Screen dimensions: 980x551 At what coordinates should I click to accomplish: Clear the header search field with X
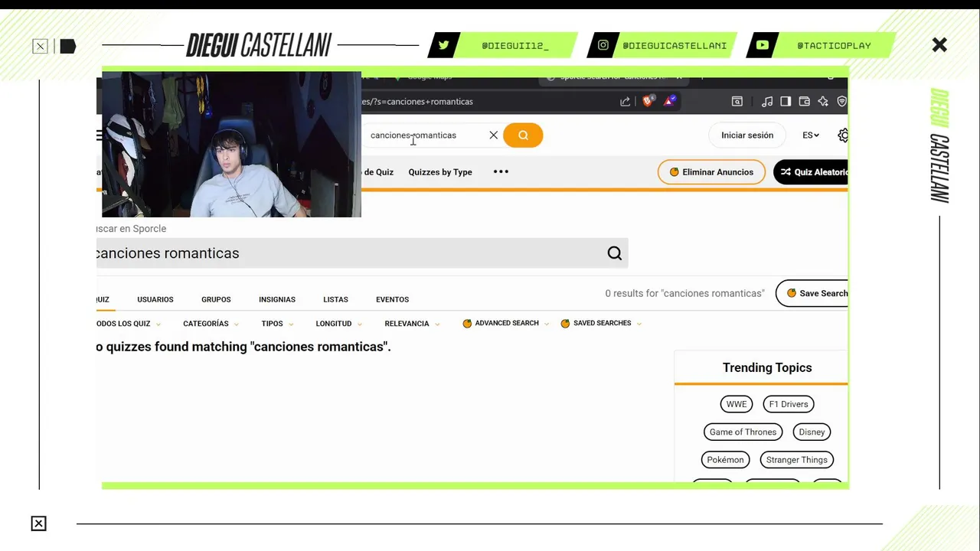coord(494,135)
